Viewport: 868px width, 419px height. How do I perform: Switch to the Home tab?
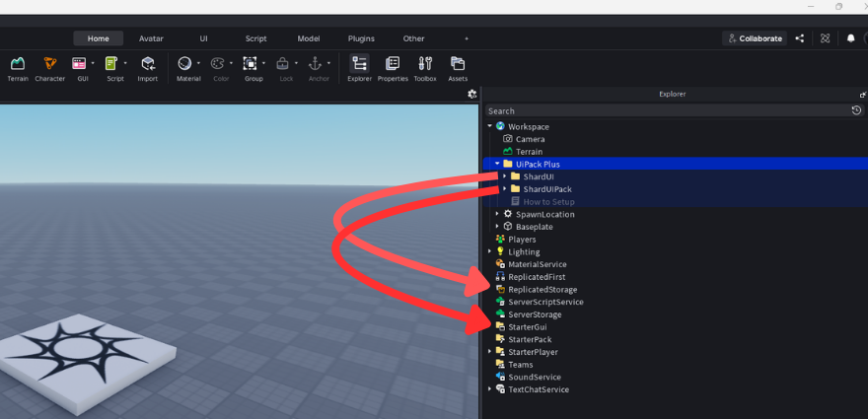98,38
